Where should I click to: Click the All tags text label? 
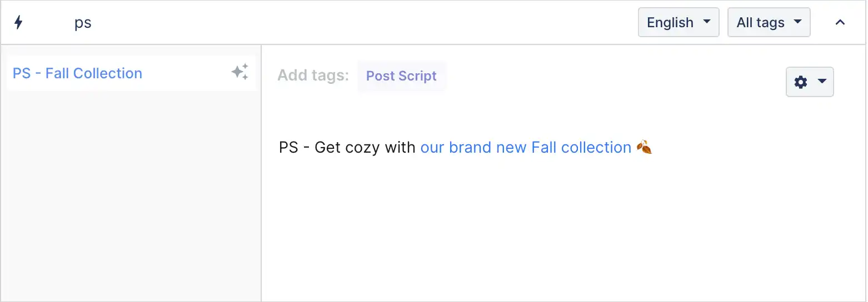point(760,23)
